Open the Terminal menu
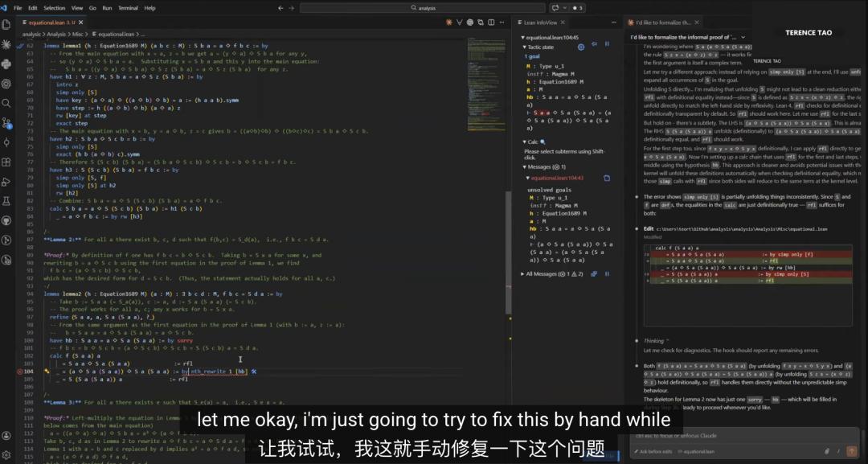Image resolution: width=868 pixels, height=464 pixels. pos(128,7)
